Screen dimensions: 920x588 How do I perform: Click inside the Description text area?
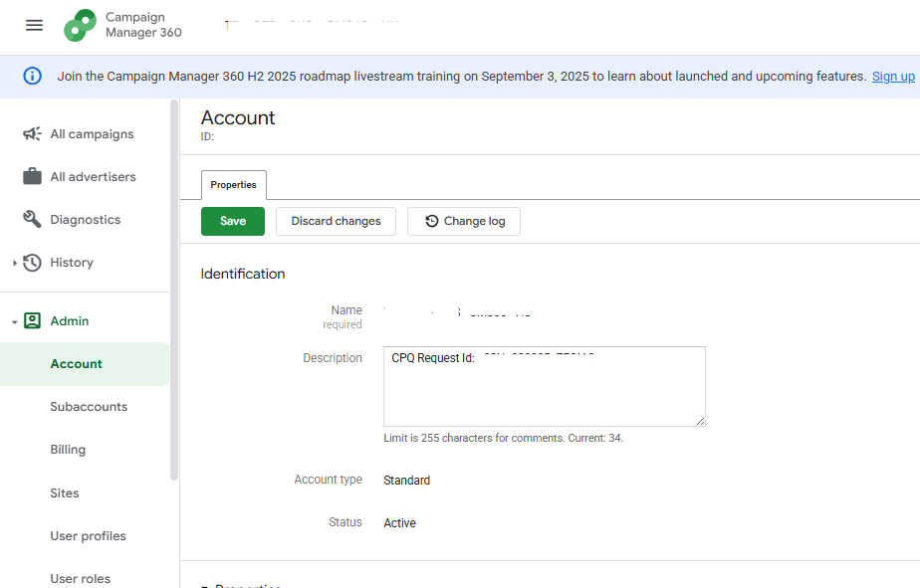(x=544, y=386)
